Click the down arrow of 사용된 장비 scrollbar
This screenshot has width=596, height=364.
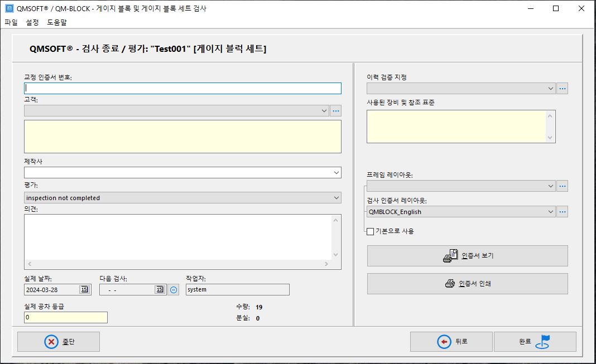(x=550, y=138)
